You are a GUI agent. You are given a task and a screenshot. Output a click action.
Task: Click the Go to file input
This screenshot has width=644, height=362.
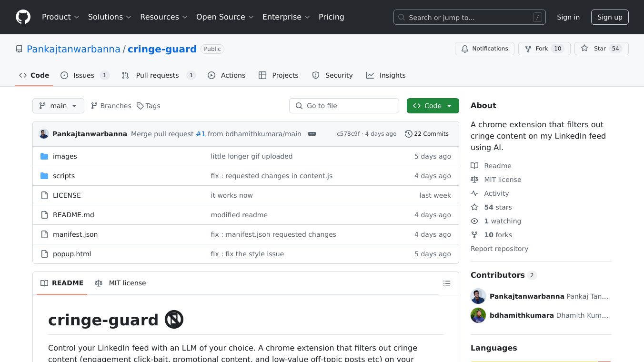coord(344,106)
